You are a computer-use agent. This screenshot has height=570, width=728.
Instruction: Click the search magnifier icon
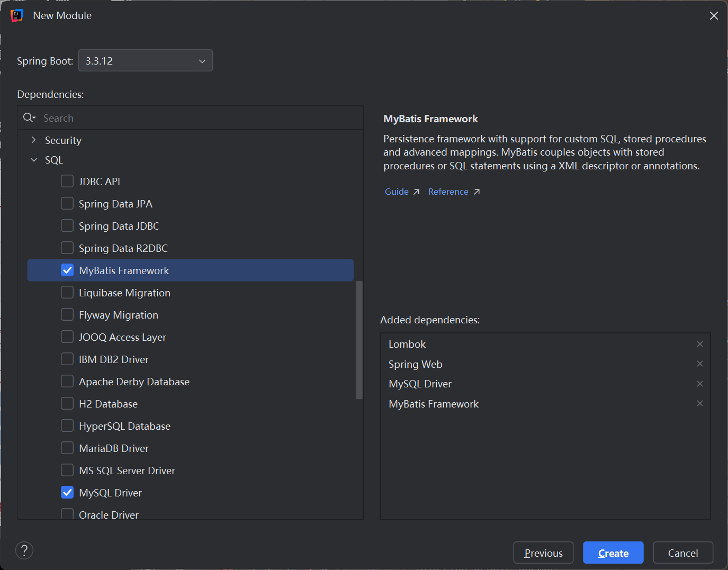pos(29,117)
